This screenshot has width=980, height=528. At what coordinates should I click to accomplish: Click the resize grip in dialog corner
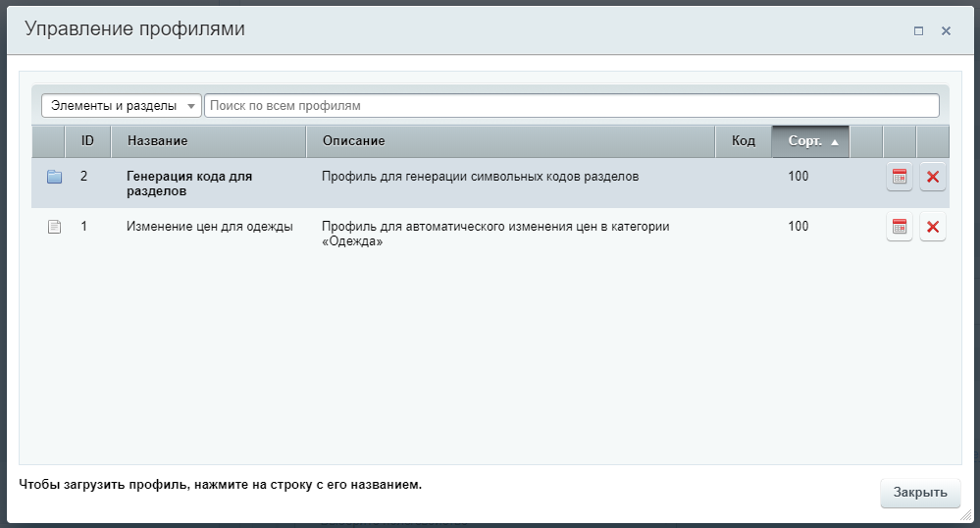(x=965, y=514)
